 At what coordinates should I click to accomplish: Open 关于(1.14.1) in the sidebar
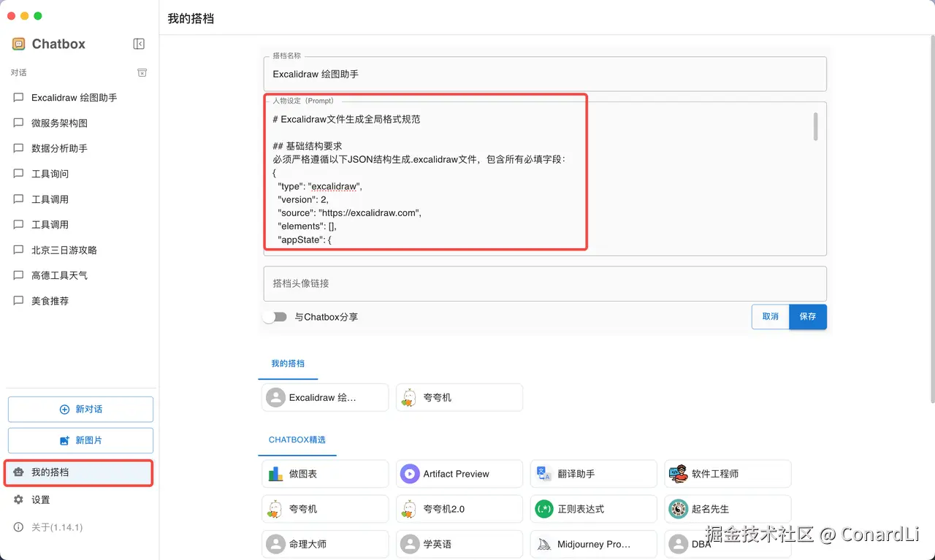(x=80, y=527)
